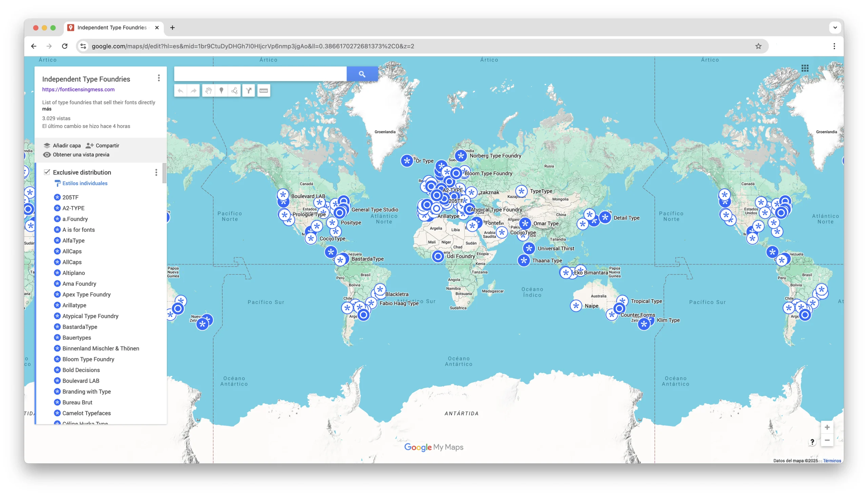
Task: Select the hand pan tool
Action: point(208,91)
